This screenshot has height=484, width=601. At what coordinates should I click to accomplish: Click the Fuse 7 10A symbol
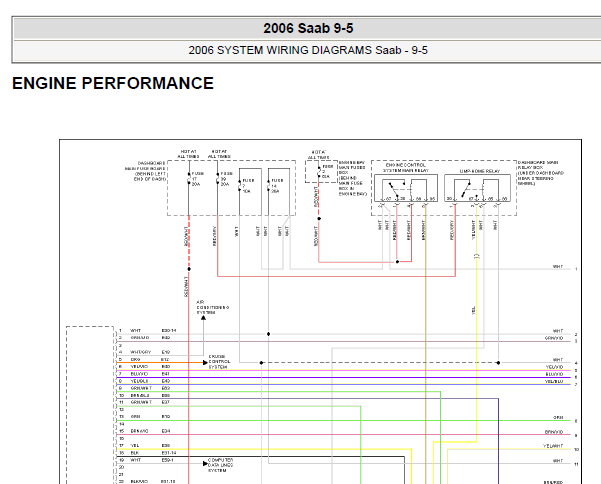point(240,185)
